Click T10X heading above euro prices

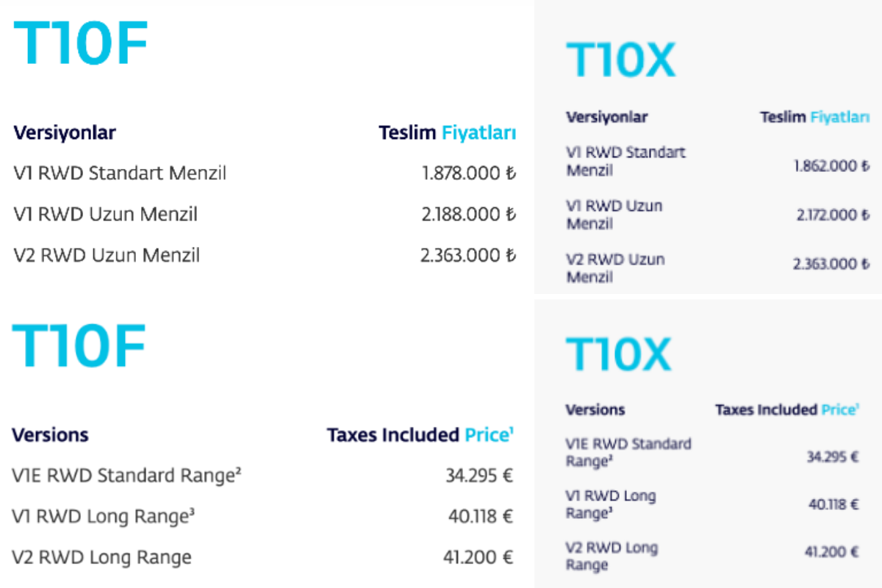pos(618,354)
